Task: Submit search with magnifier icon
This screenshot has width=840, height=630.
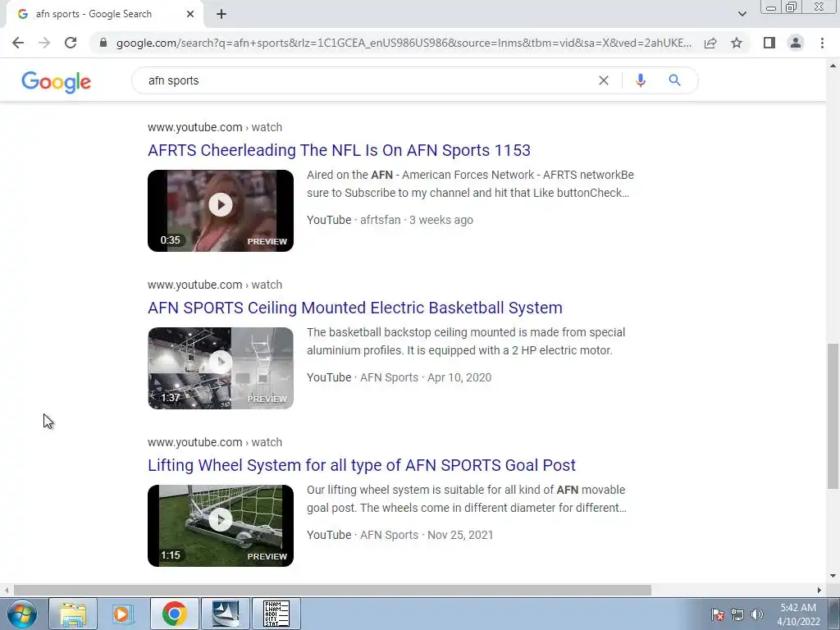Action: click(674, 80)
